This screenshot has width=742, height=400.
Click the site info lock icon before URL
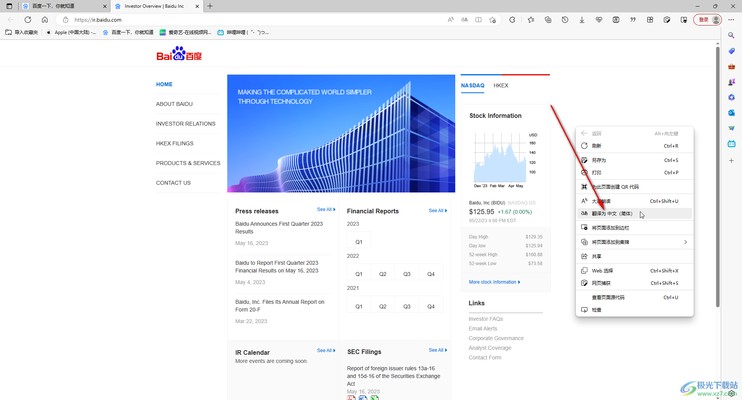click(65, 20)
